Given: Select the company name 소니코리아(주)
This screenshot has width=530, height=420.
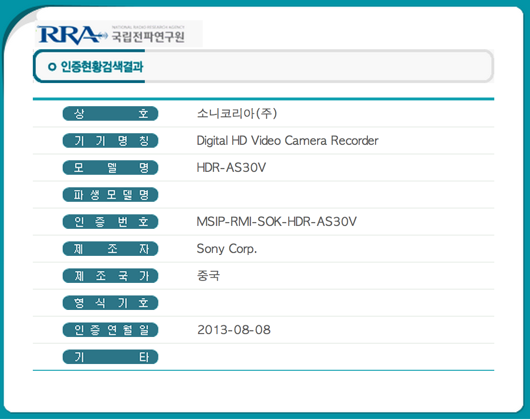Looking at the screenshot, I should (237, 113).
